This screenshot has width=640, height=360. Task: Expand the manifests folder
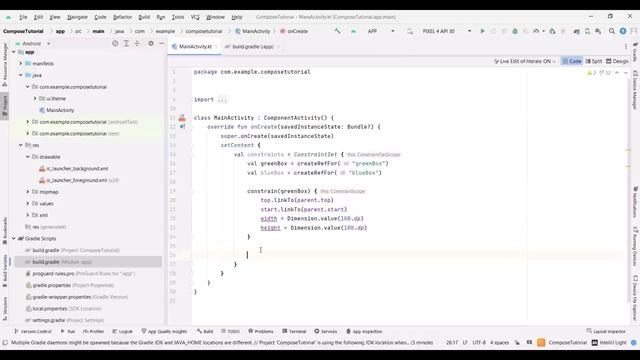click(21, 64)
